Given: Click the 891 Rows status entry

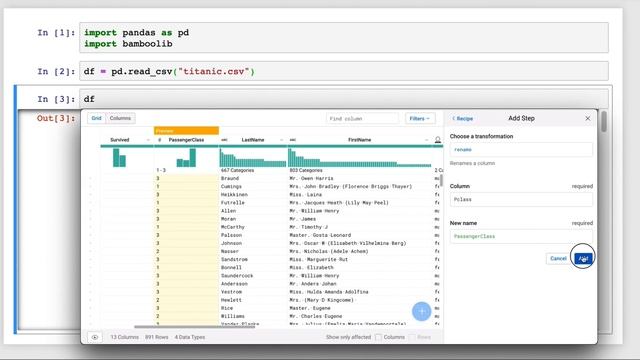Looking at the screenshot, I should coord(157,337).
